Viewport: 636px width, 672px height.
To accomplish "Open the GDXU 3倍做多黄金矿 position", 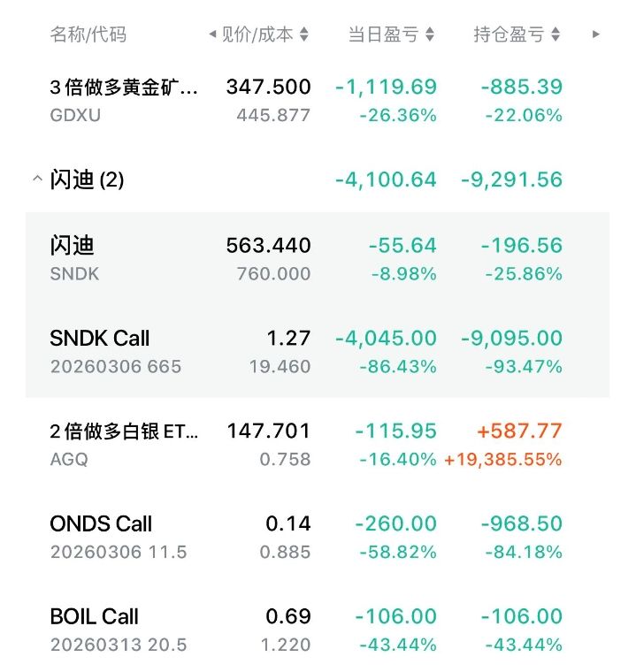I will click(124, 100).
